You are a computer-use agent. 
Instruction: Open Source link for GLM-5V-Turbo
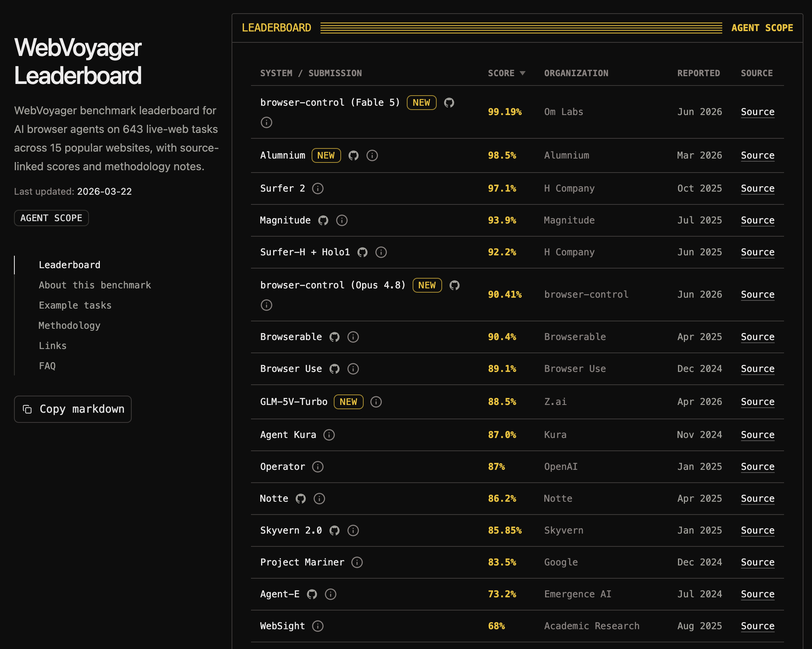pyautogui.click(x=758, y=402)
